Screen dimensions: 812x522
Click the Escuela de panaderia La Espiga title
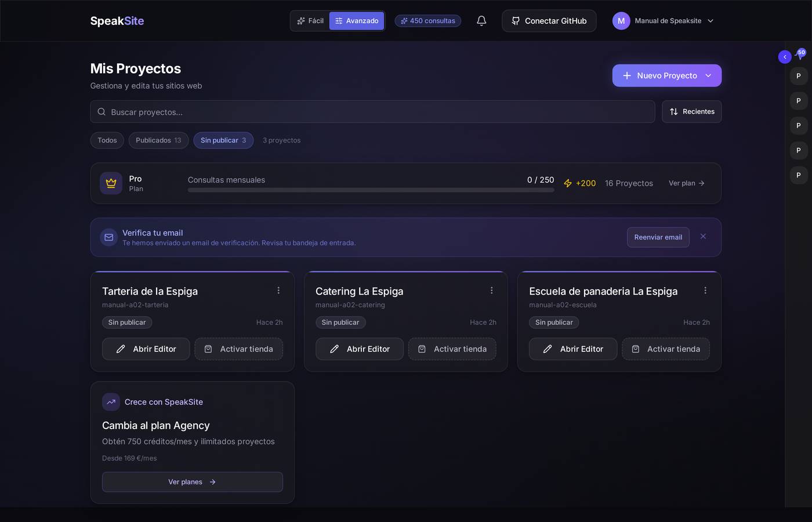(x=603, y=291)
